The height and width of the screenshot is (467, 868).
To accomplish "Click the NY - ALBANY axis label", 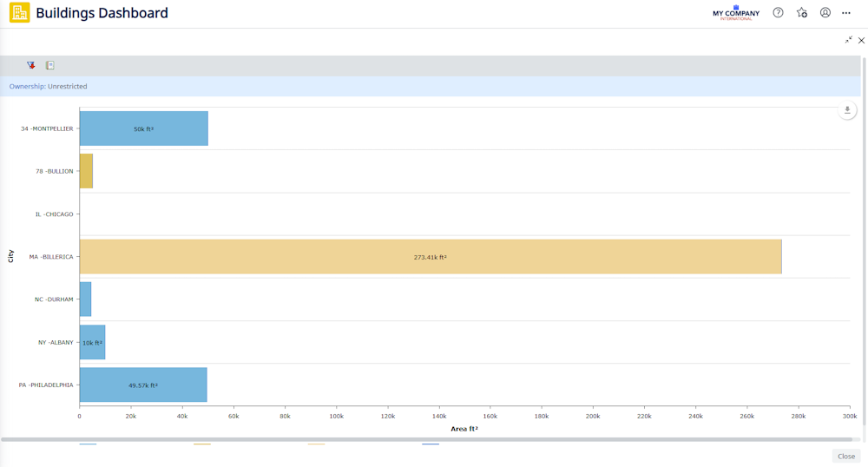I will (x=56, y=343).
